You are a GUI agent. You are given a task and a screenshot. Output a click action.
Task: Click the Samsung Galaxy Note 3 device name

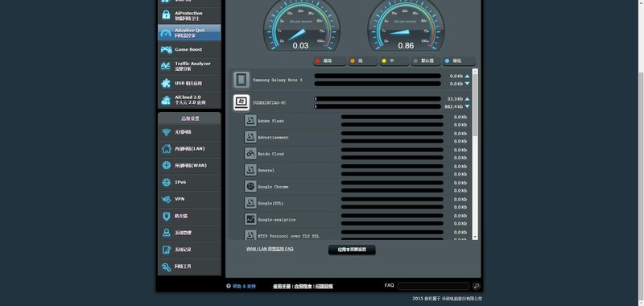click(x=277, y=80)
